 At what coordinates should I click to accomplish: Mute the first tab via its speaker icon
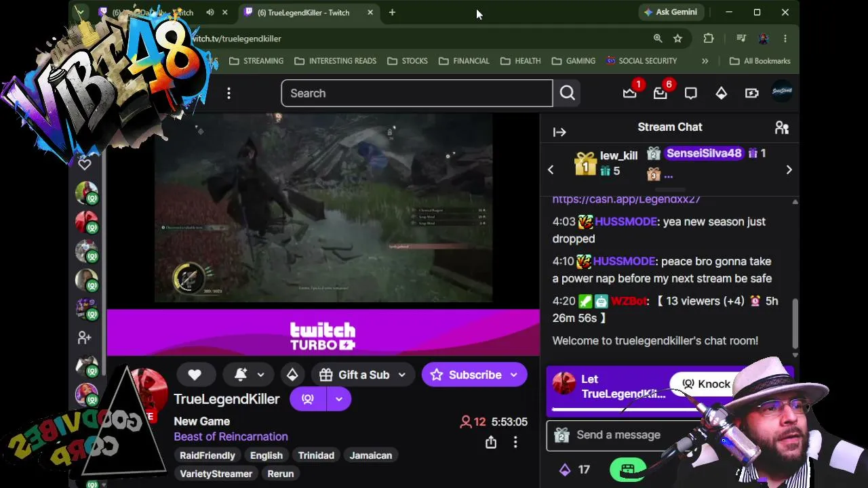pyautogui.click(x=210, y=12)
